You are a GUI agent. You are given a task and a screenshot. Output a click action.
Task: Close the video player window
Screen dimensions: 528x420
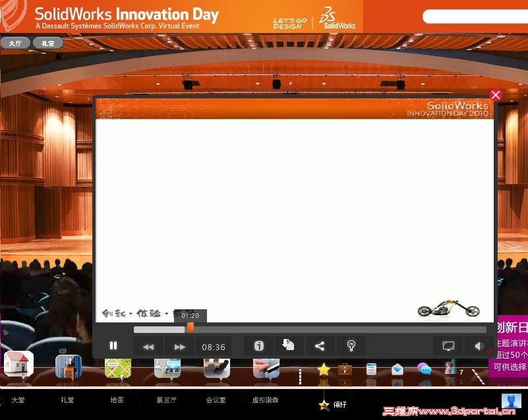pos(495,96)
